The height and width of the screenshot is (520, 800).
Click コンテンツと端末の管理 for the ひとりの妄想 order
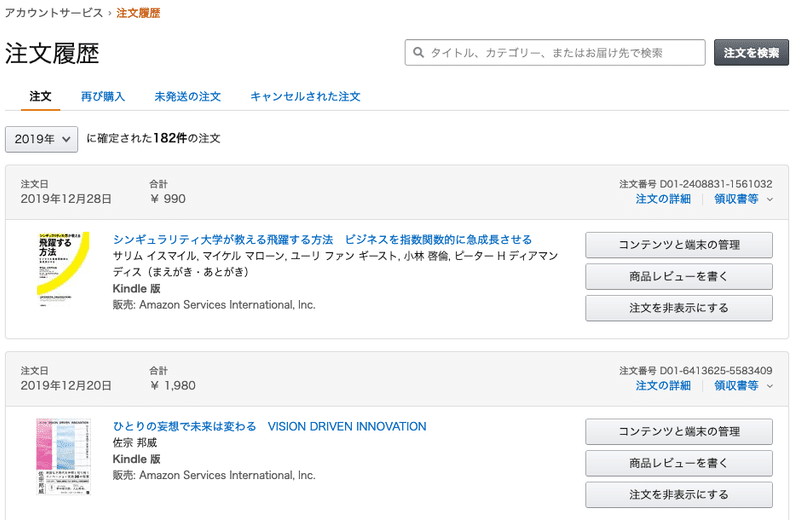click(679, 432)
